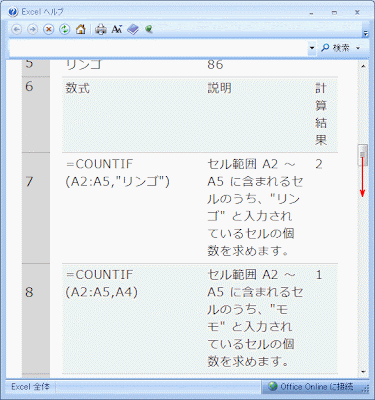Stop loading with the red X icon
This screenshot has height=400, width=375.
coord(49,30)
